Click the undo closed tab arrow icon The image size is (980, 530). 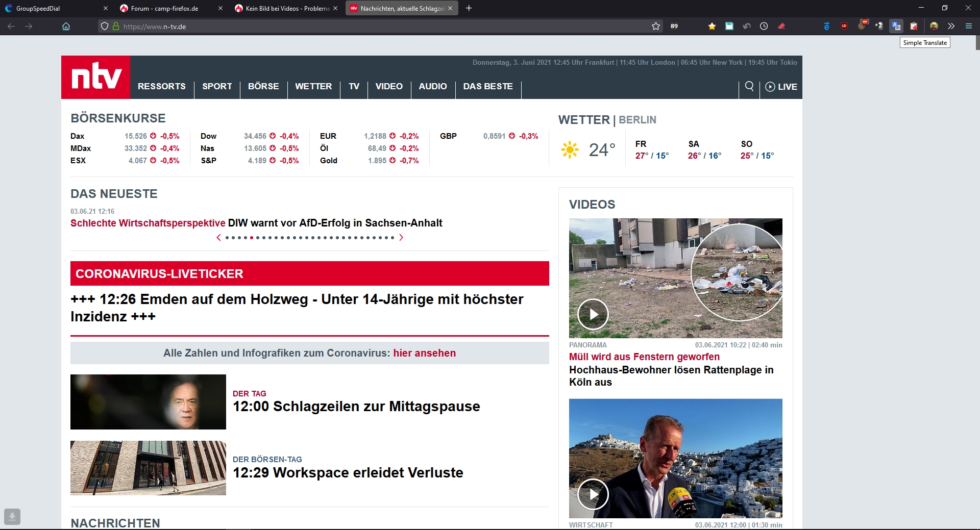click(747, 26)
